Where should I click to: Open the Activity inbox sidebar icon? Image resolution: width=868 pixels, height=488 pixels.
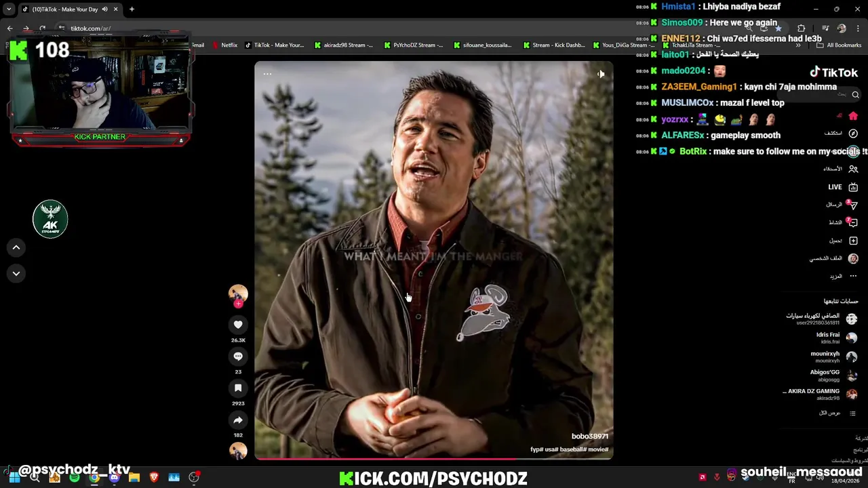pyautogui.click(x=853, y=222)
